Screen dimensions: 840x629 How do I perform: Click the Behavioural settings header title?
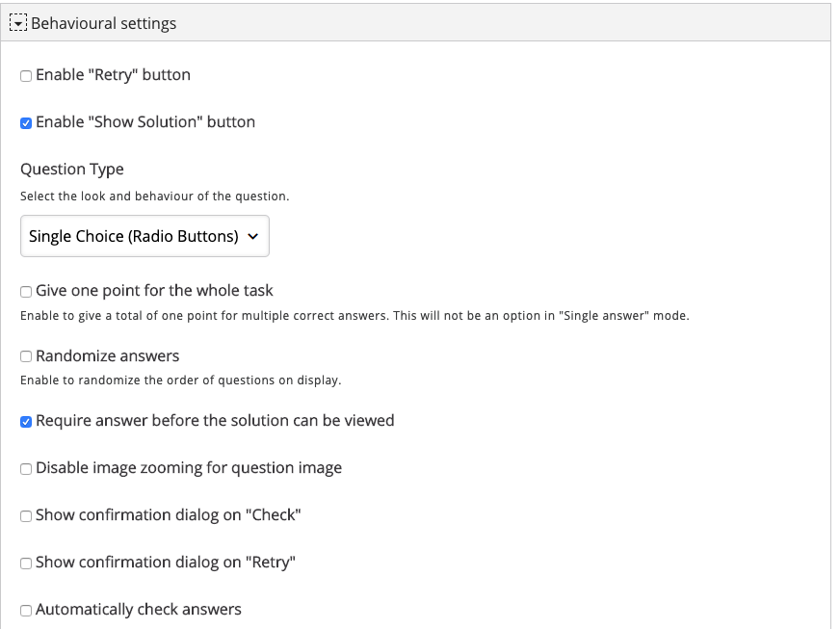(103, 23)
